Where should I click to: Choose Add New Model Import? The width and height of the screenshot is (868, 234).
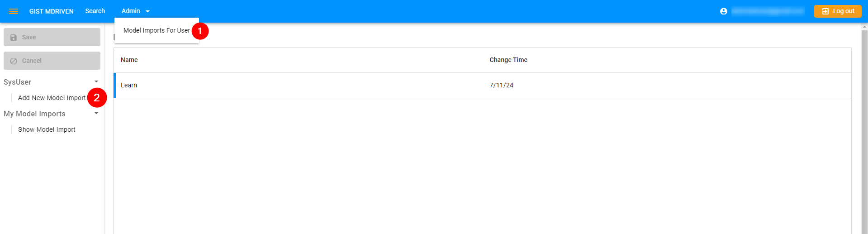(52, 98)
